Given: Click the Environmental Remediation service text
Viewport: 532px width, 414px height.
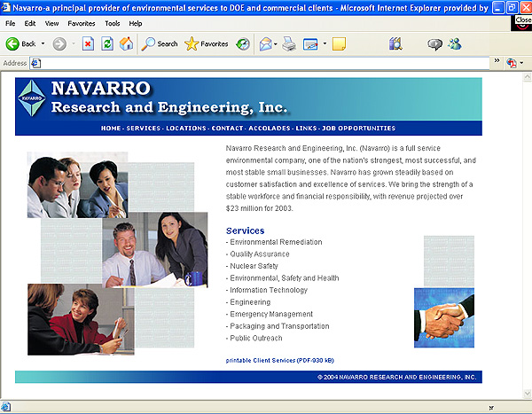Looking at the screenshot, I should (x=276, y=242).
